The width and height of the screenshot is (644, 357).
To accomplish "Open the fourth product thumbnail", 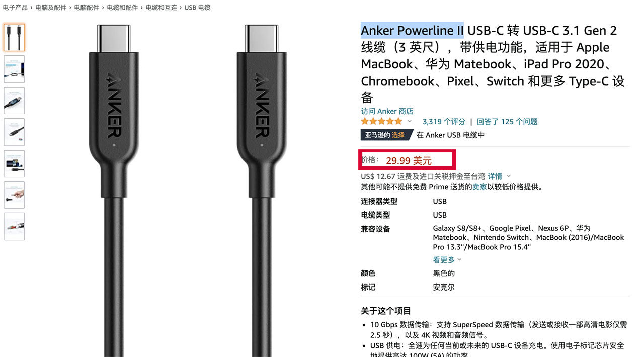I will coord(14,132).
